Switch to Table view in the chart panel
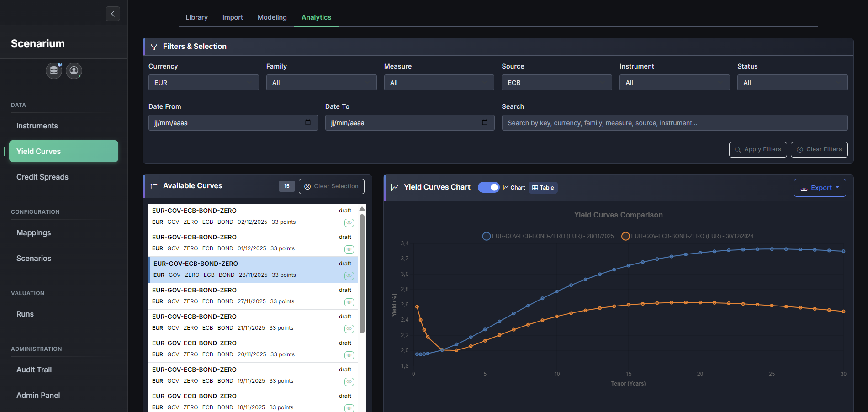Screen dimensions: 868x412 point(543,188)
